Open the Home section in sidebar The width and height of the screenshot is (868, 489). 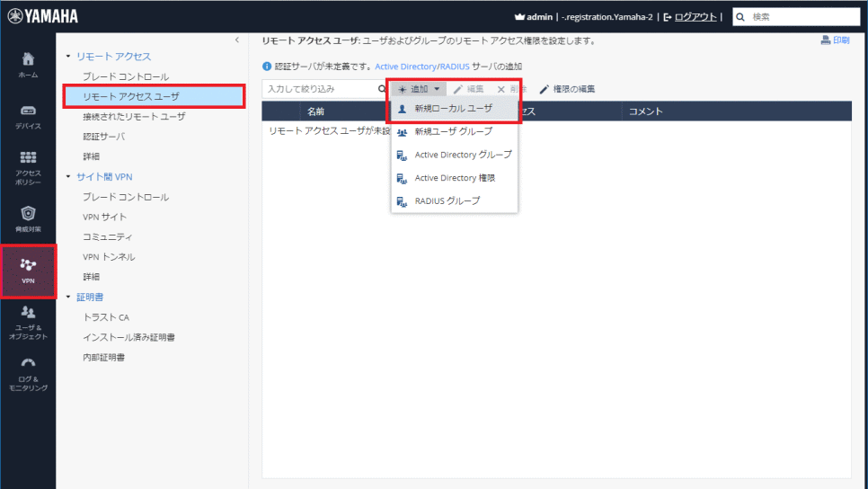(x=28, y=65)
